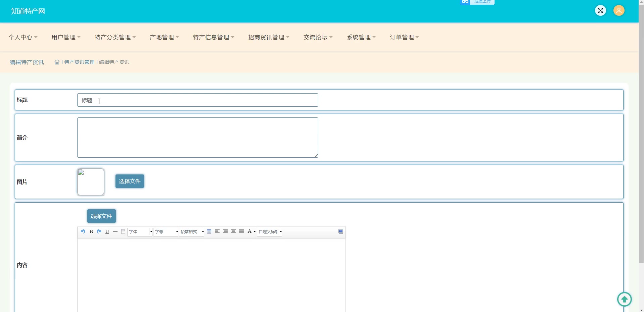Screen dimensions: 644x312
Task: Toggle underline formatting in the editor
Action: pos(107,231)
